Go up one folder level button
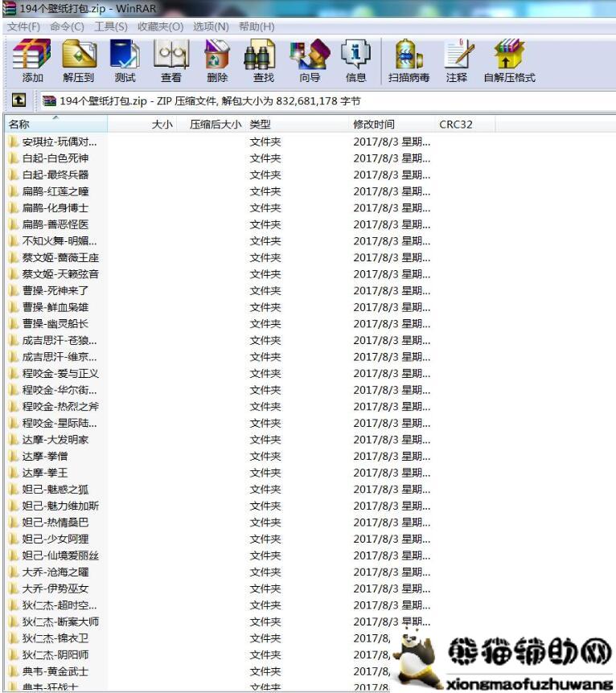The height and width of the screenshot is (693, 616). [x=20, y=100]
